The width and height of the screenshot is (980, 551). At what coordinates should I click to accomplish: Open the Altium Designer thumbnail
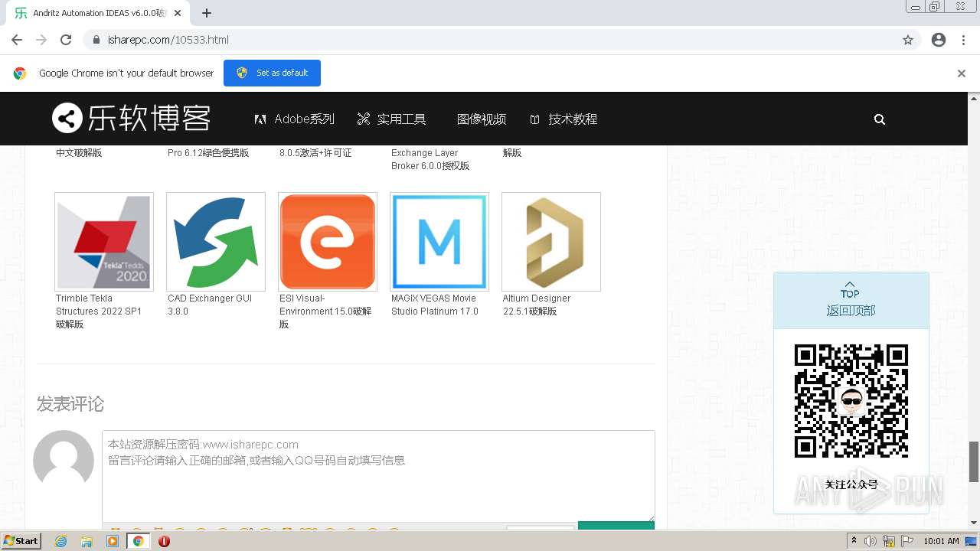[x=551, y=242]
